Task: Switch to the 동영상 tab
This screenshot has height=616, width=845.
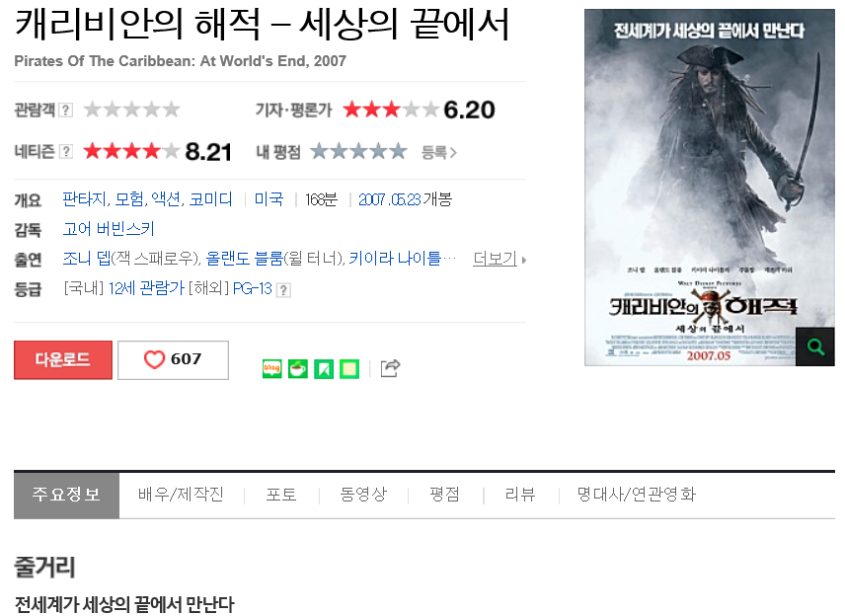Action: click(x=363, y=495)
